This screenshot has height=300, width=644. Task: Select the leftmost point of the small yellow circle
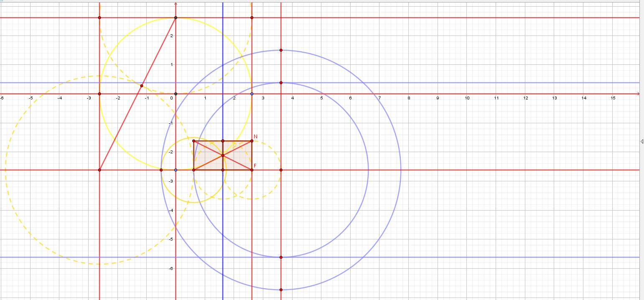tap(161, 170)
